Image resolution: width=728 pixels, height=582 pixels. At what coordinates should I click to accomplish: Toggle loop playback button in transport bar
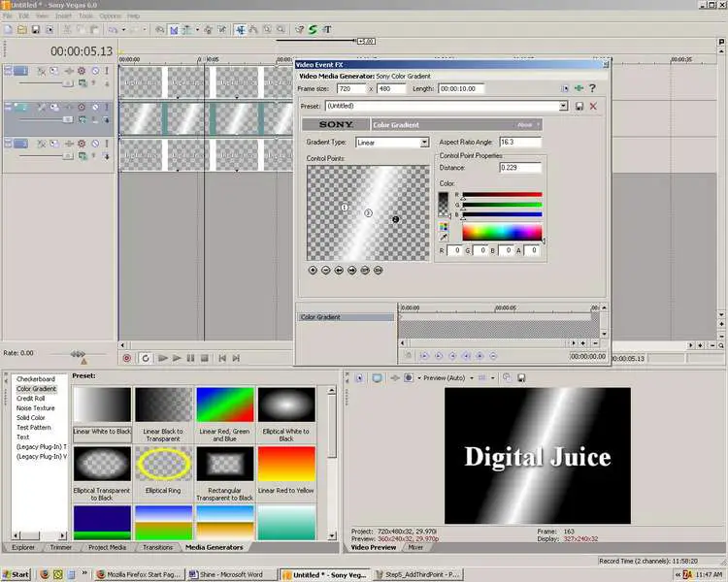click(146, 358)
